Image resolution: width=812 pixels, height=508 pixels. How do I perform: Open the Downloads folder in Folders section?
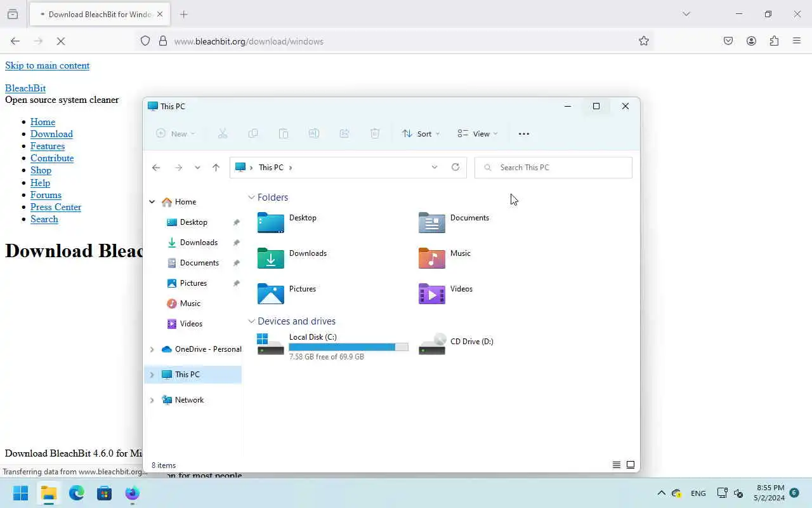(x=292, y=258)
